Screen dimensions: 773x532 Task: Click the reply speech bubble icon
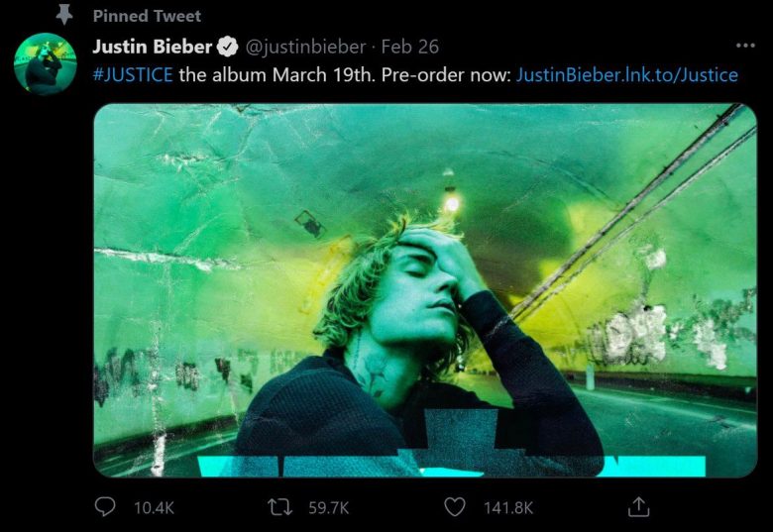(x=105, y=506)
